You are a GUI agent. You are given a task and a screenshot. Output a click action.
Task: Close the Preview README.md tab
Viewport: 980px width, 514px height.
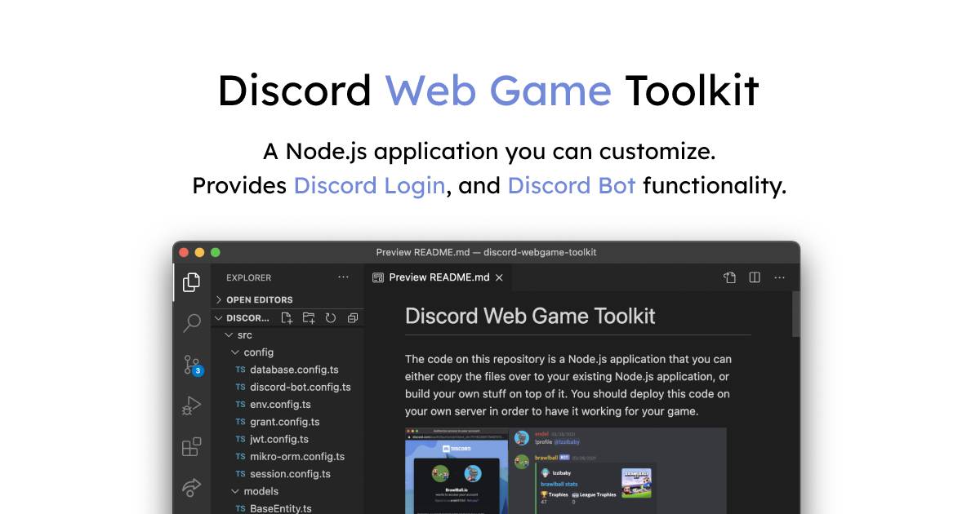point(499,277)
